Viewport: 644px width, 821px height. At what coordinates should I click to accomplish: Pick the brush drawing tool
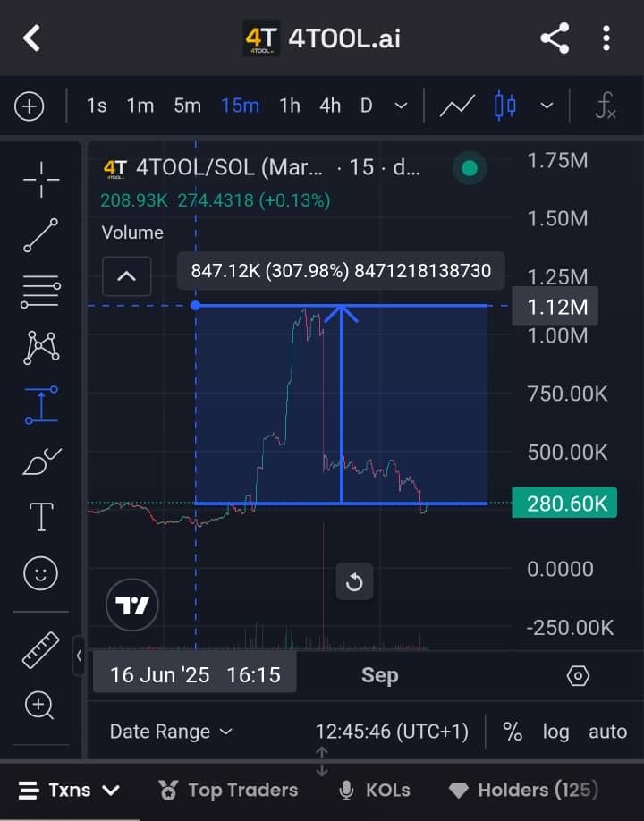tap(42, 461)
